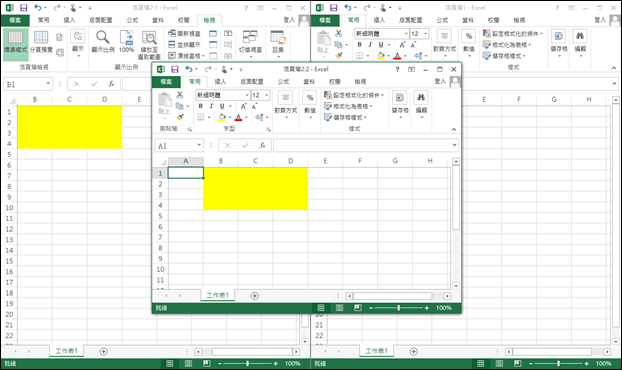
Task: Click Undo arrow in 活頁簿2:1 quick access toolbar
Action: (x=38, y=8)
